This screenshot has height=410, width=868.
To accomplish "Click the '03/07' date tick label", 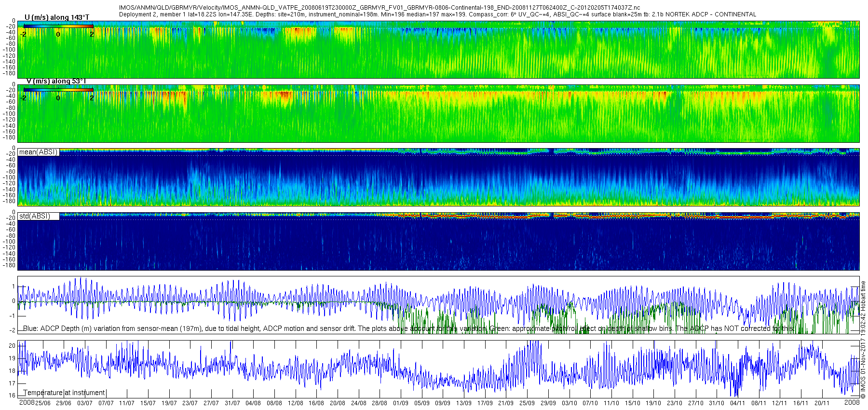I will (x=85, y=403).
